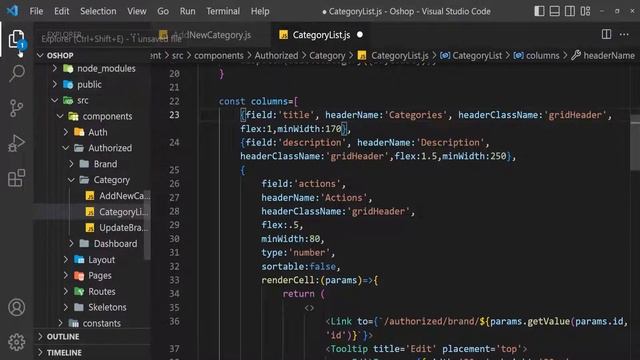Open the Explorer view in activity bar
The width and height of the screenshot is (640, 360).
[x=16, y=39]
